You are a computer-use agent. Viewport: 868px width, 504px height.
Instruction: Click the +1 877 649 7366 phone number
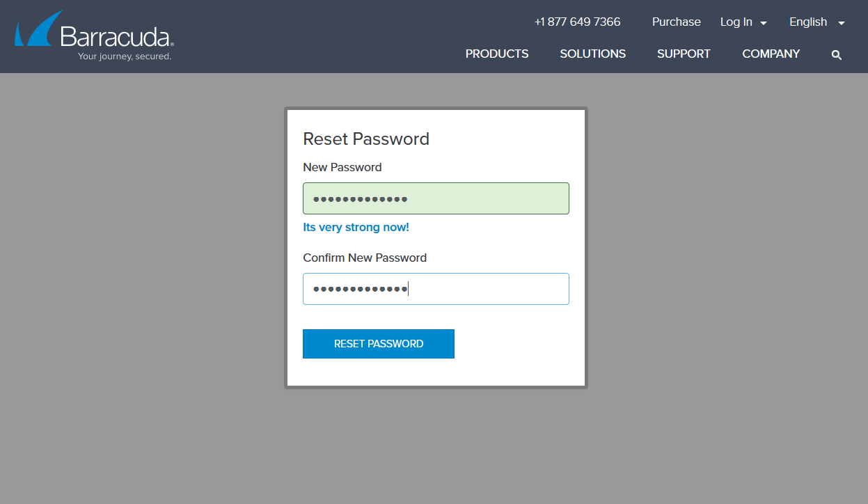tap(577, 22)
